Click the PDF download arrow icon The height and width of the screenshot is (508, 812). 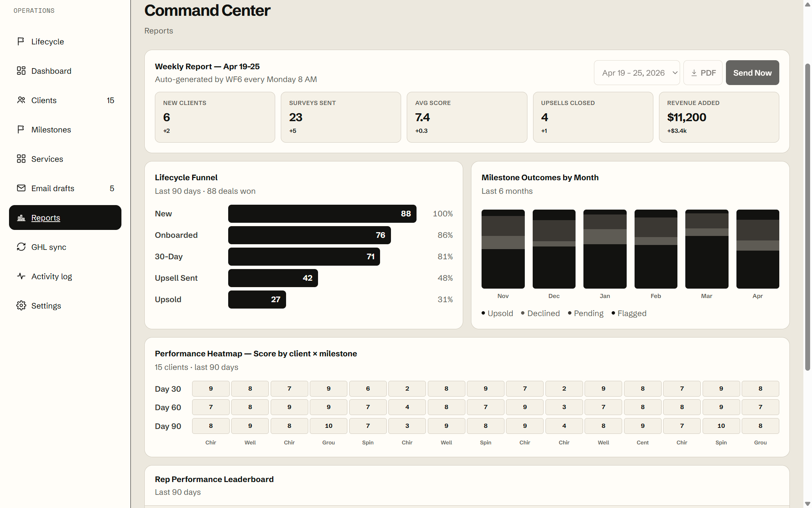point(694,73)
